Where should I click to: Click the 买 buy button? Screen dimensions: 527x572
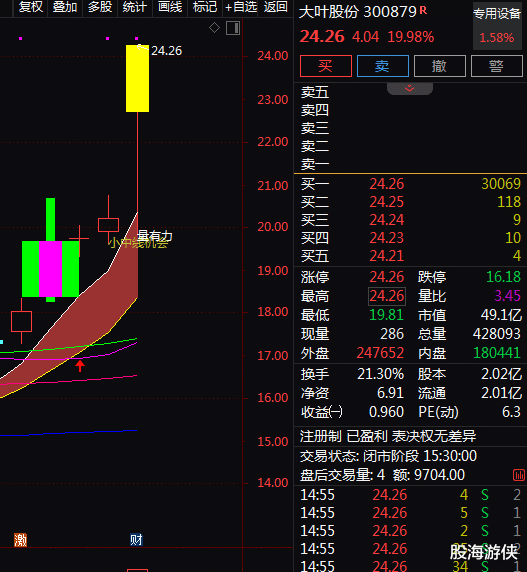326,66
